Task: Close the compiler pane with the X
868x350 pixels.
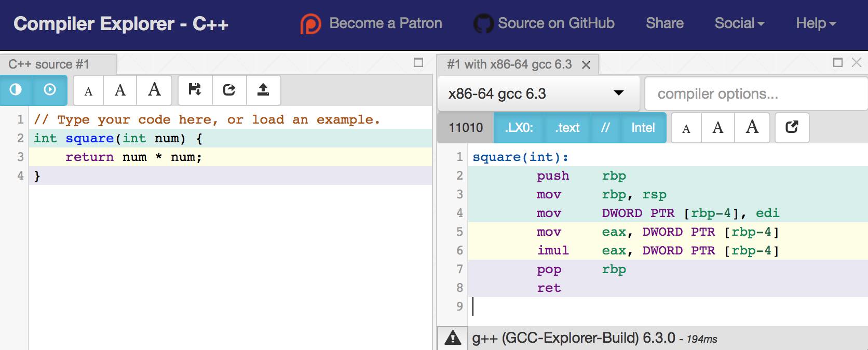Action: 857,63
